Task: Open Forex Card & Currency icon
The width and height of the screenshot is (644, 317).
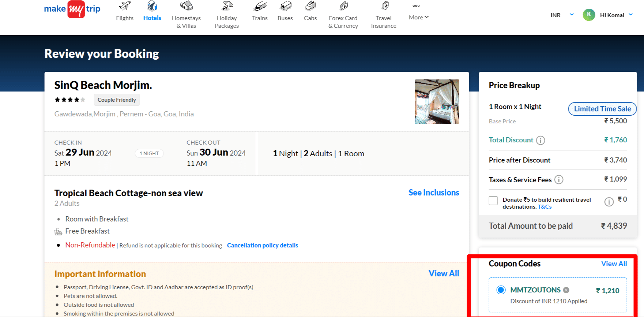Action: [343, 6]
